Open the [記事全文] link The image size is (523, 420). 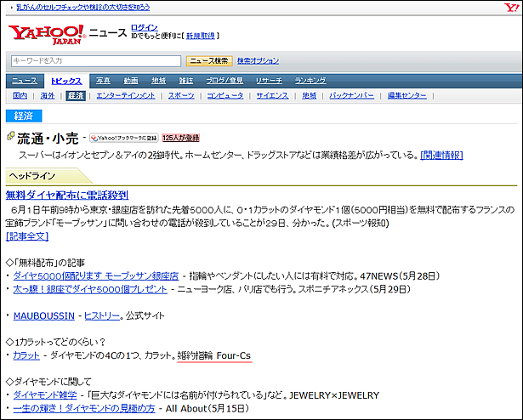click(27, 236)
